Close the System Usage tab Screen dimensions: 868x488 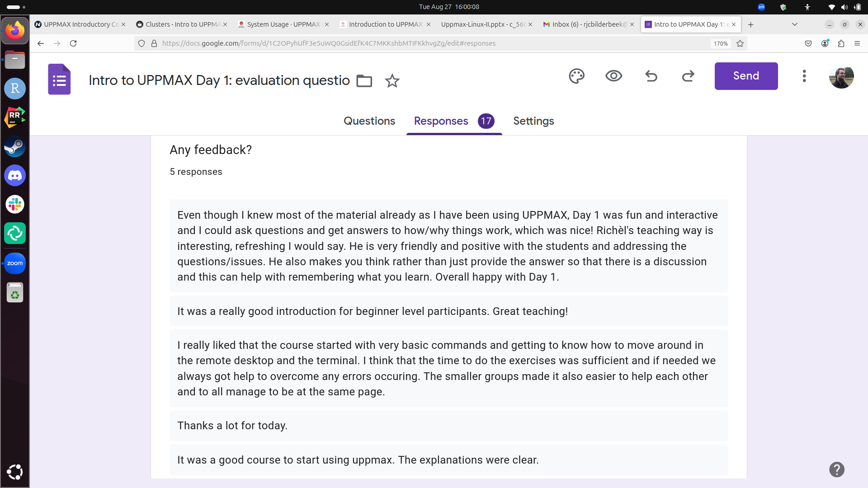(x=327, y=24)
